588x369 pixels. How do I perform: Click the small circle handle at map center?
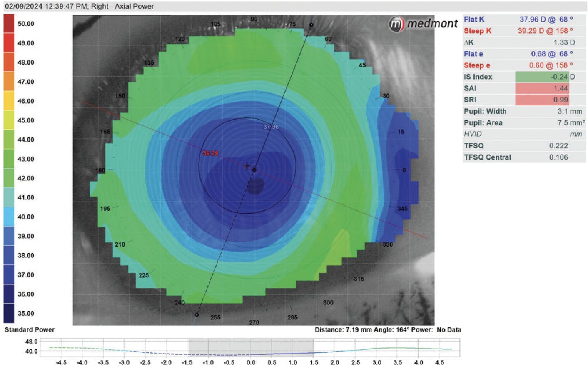254,170
